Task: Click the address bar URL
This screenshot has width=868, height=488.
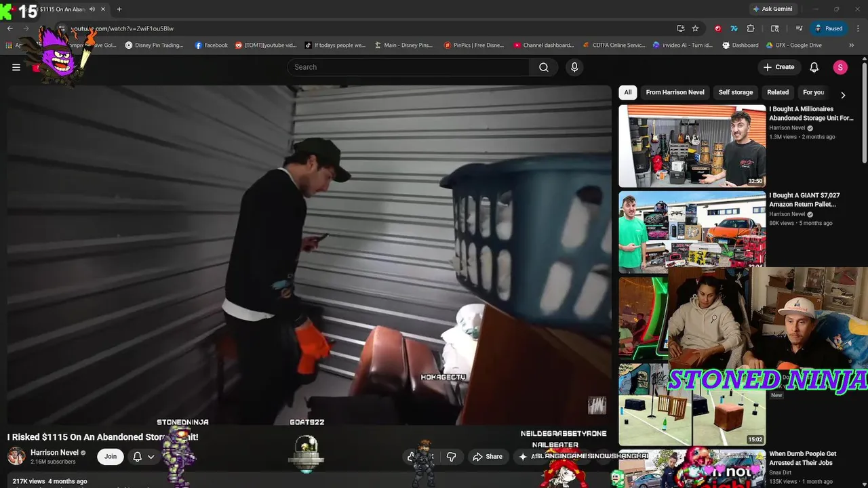Action: pyautogui.click(x=122, y=28)
